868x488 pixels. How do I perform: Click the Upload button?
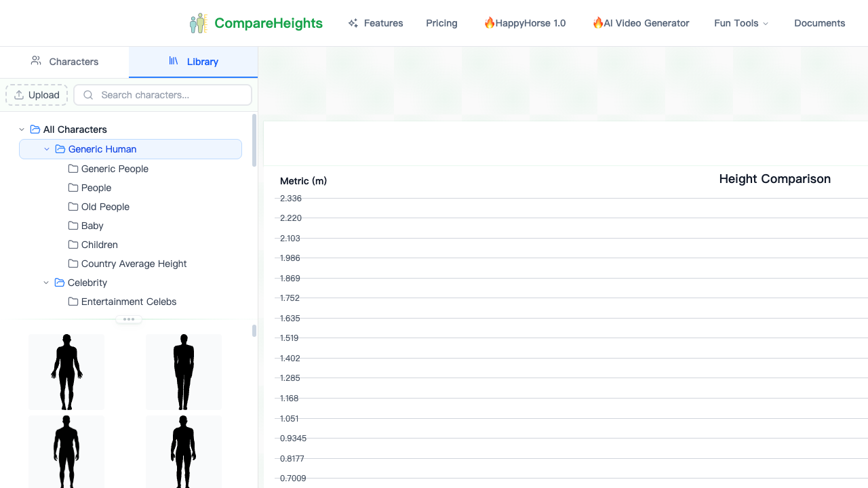tap(37, 95)
